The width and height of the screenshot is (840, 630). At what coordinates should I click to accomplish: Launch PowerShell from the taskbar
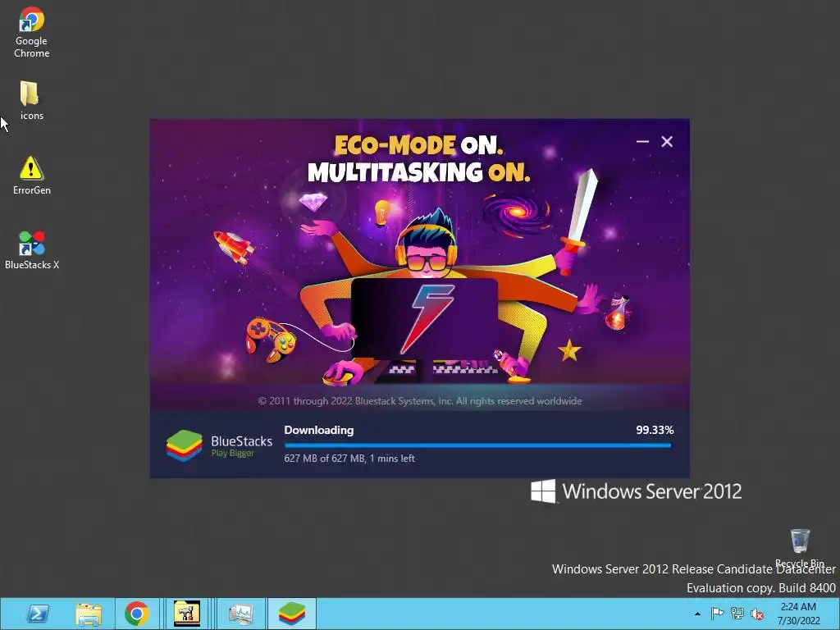pos(38,614)
